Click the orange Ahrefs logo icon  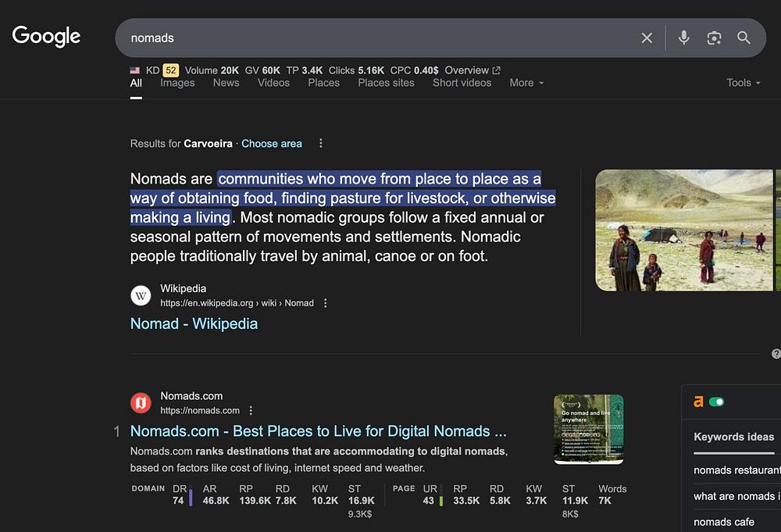click(x=698, y=402)
